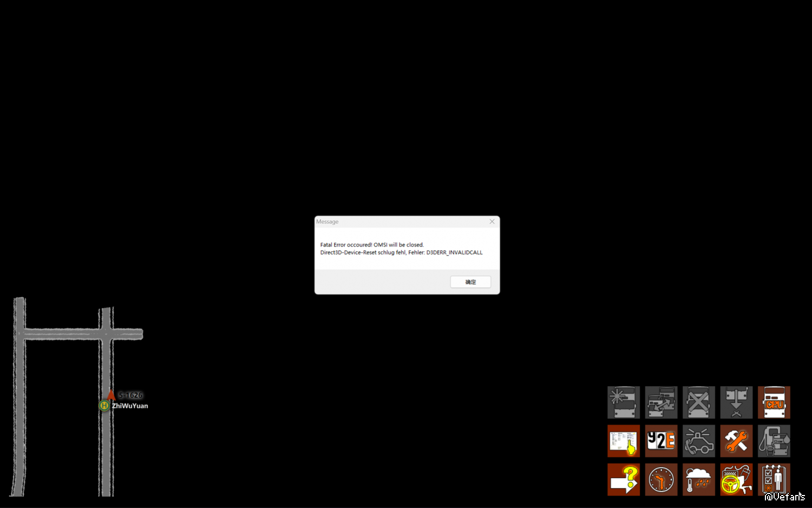Open the clock time settings icon

coord(661,479)
